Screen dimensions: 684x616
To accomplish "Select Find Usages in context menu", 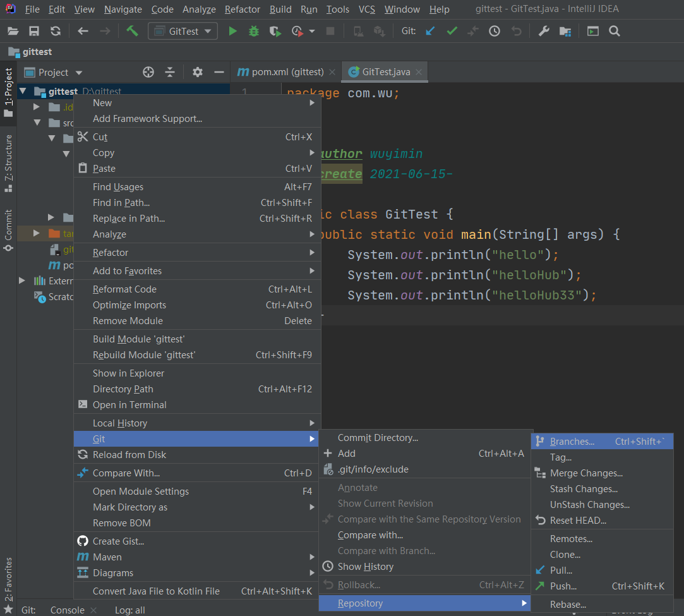I will point(197,187).
